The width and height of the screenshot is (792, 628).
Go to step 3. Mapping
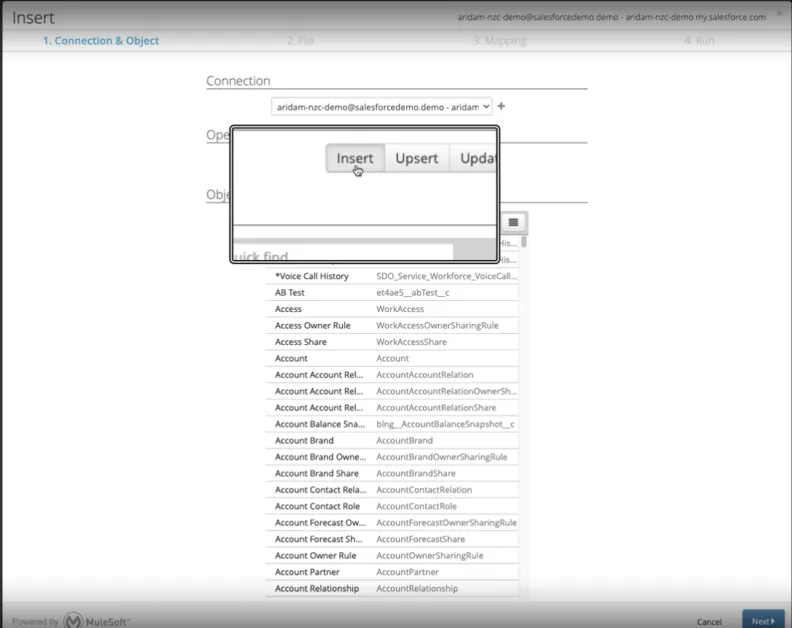tap(500, 40)
